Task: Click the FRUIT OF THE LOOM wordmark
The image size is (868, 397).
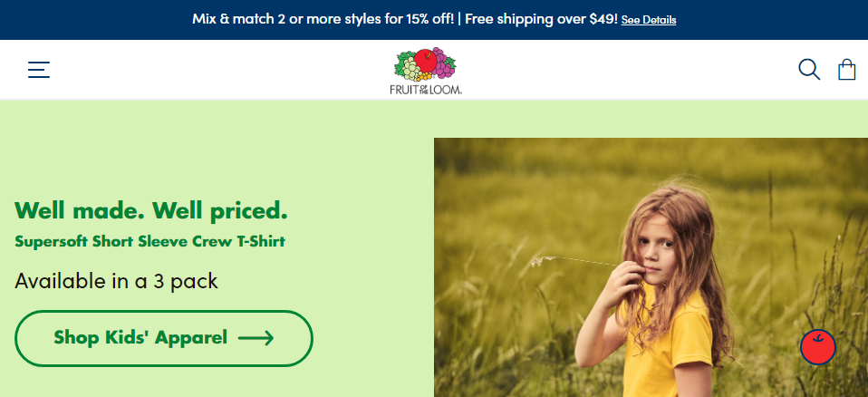Action: click(426, 89)
